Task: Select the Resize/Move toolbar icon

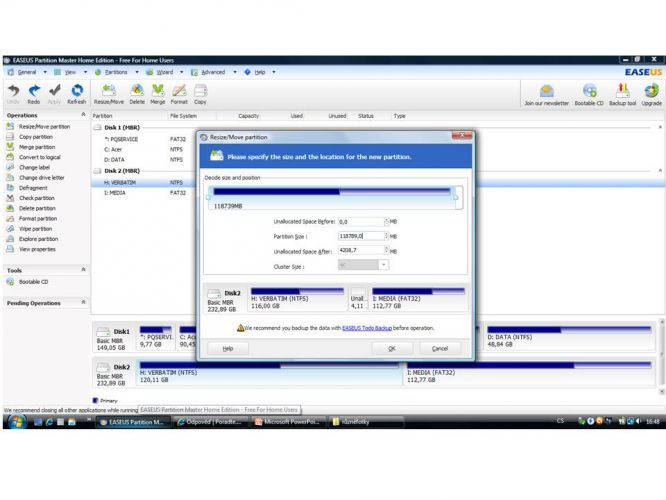Action: click(109, 94)
